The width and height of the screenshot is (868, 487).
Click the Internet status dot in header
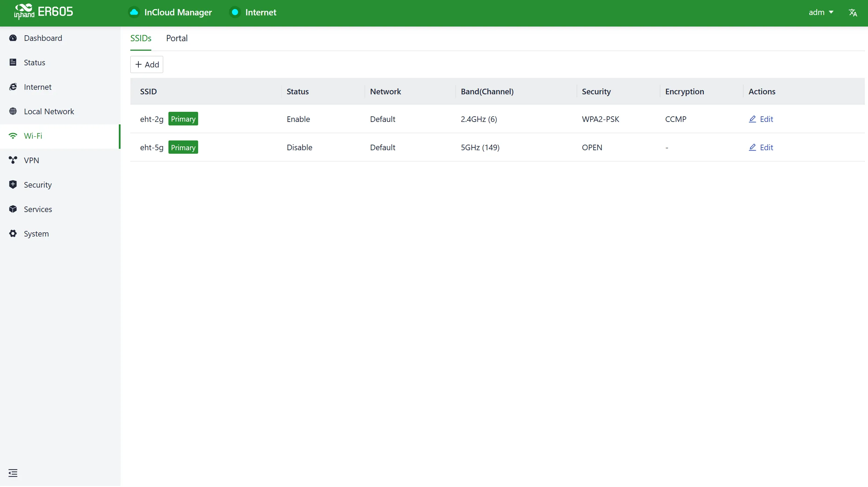[235, 12]
